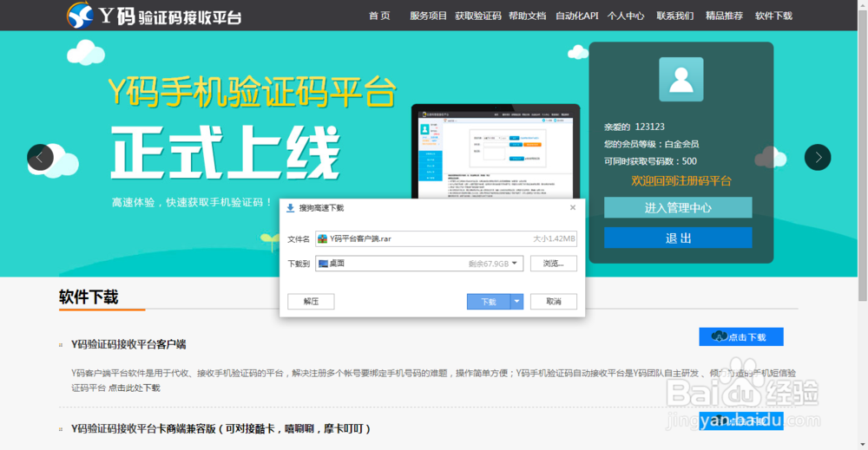Click the 桌面 desktop folder icon
Image resolution: width=868 pixels, height=450 pixels.
(323, 264)
